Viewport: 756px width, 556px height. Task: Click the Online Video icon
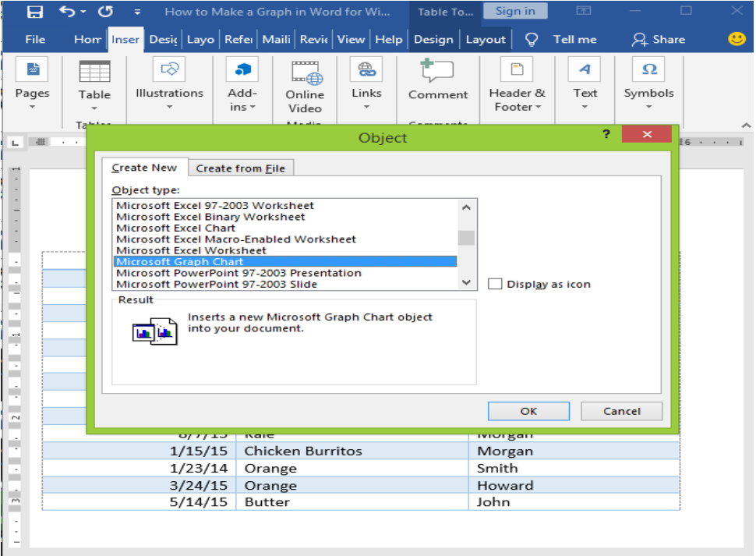point(306,73)
